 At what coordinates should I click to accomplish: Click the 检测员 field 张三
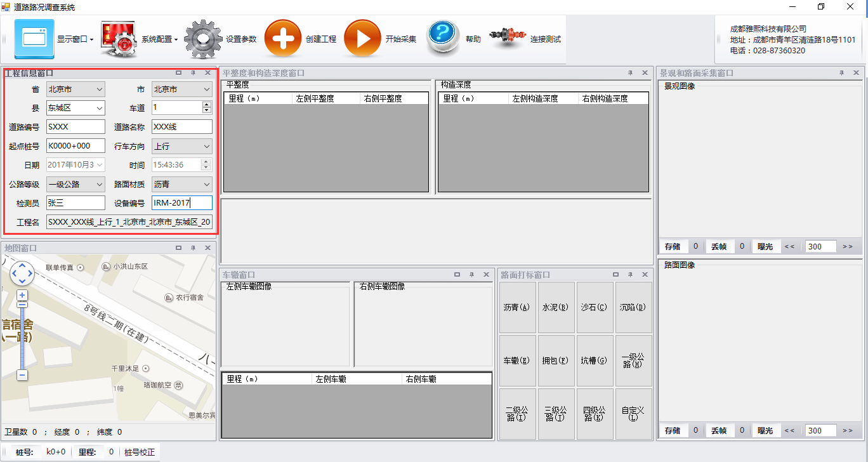click(76, 203)
